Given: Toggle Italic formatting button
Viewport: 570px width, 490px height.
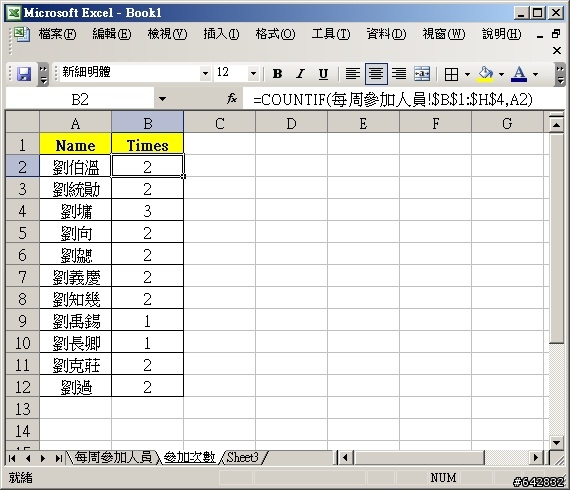Looking at the screenshot, I should pos(300,74).
